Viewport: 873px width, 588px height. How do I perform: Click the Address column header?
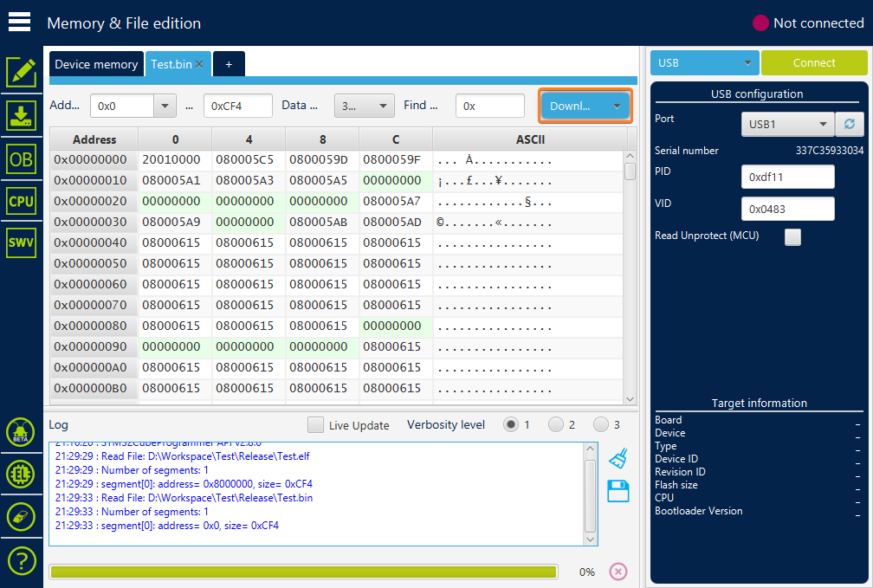(94, 139)
